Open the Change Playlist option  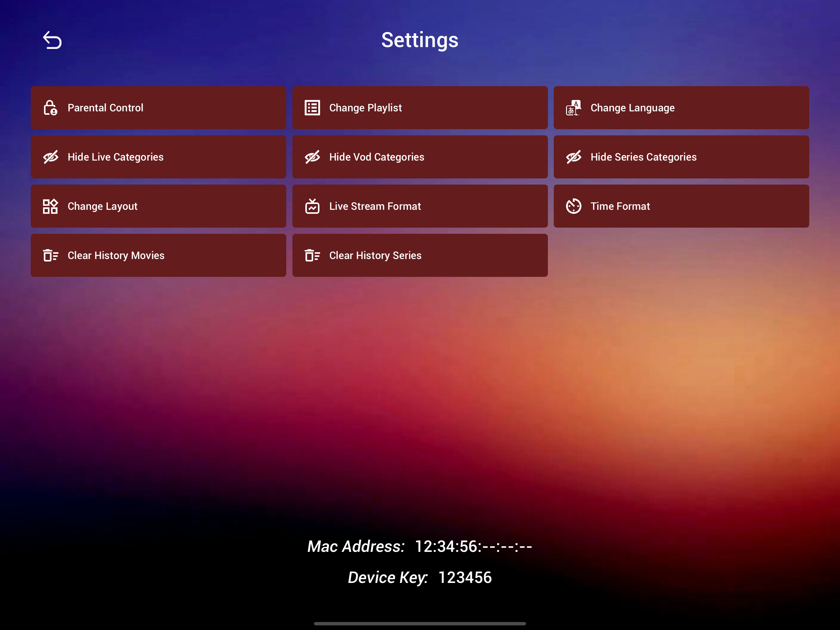point(420,108)
